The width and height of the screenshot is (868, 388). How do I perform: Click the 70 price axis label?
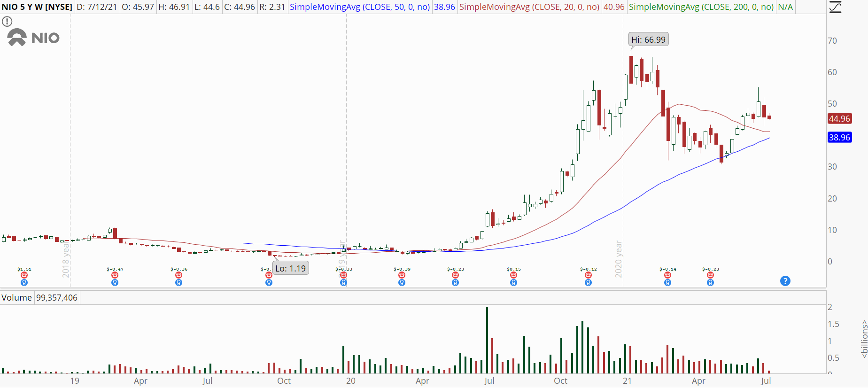click(832, 41)
